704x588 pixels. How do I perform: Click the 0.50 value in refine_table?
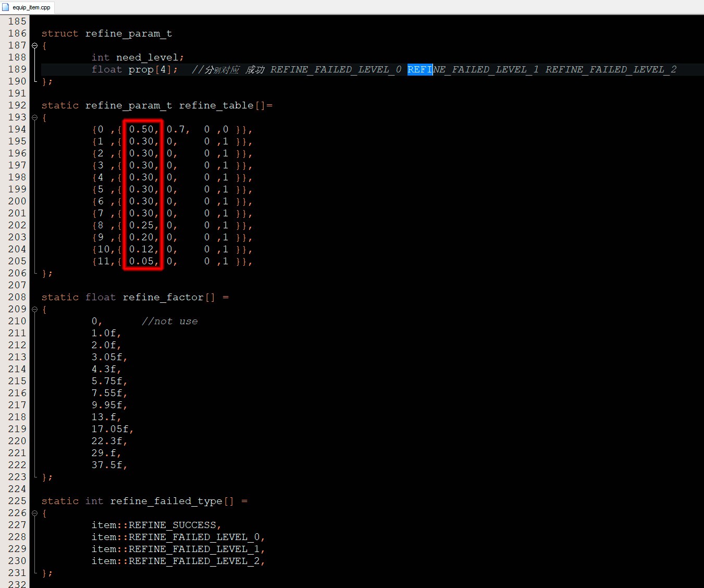[141, 129]
